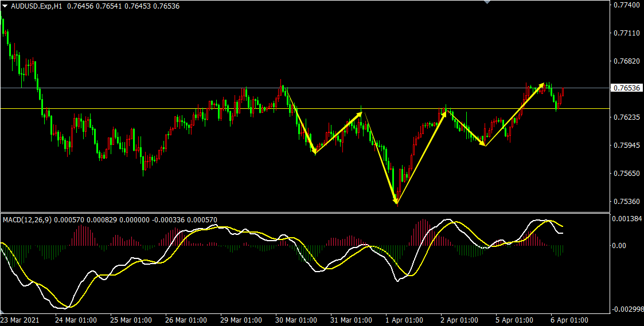Click the 0.001384 MACD scale value
Viewport: 644px width, 326px height.
[x=626, y=219]
